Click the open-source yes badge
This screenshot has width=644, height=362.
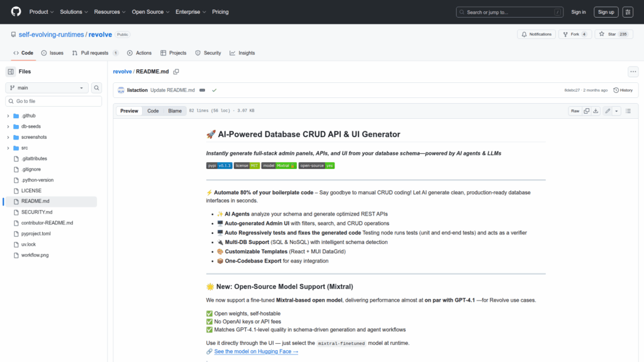point(316,165)
